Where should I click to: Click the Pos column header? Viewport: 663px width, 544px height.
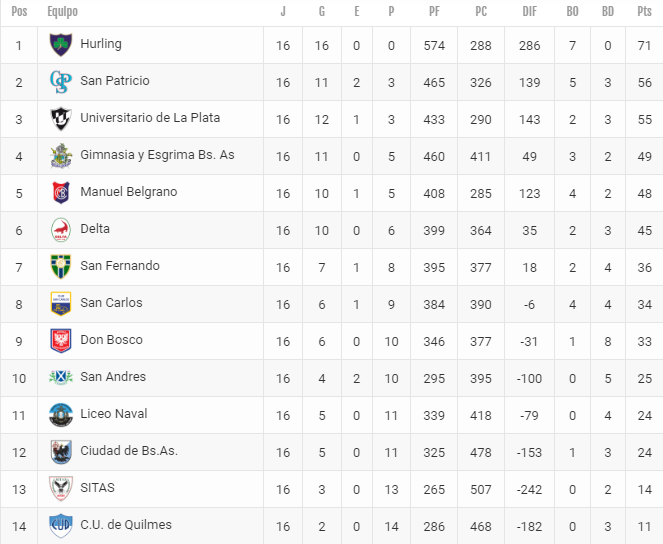[19, 11]
